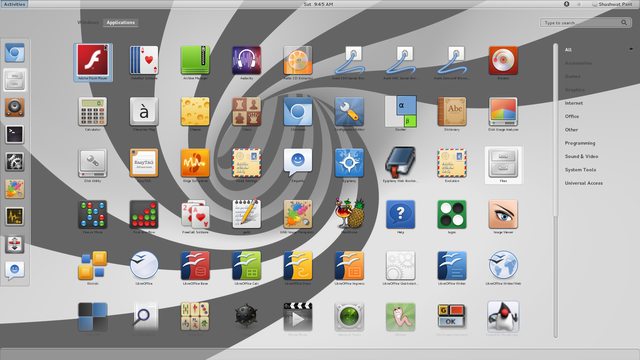Open OpenJDK Monitoring penguin icon

(x=503, y=316)
